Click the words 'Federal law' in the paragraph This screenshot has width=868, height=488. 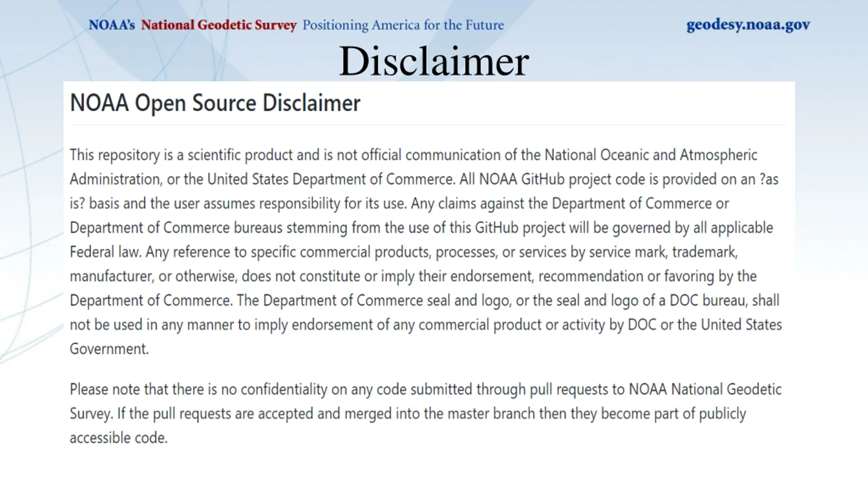tap(105, 252)
